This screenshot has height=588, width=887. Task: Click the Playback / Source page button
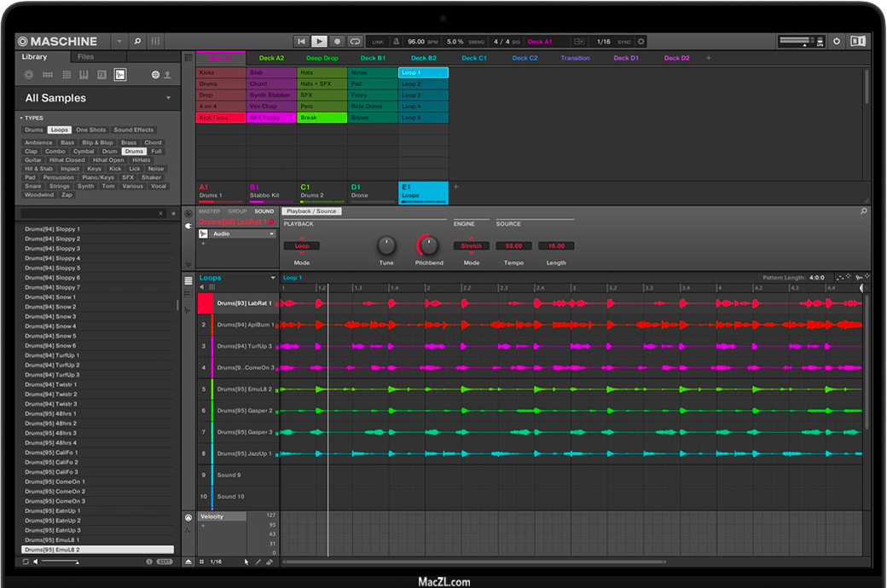310,211
